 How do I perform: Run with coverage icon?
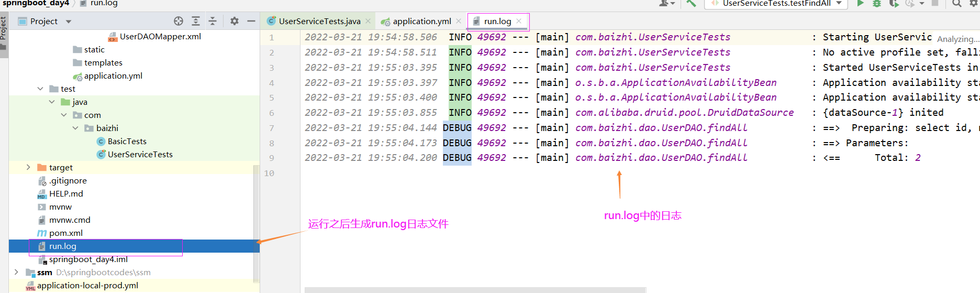pyautogui.click(x=894, y=3)
